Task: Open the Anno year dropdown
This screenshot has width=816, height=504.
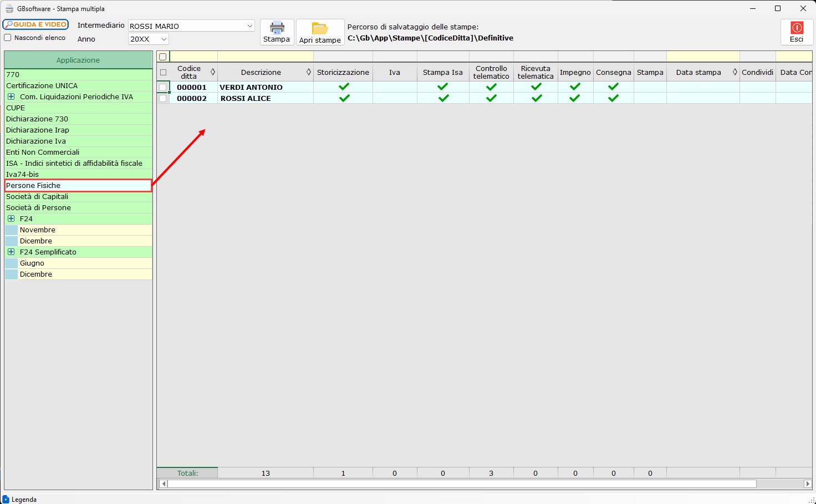Action: pos(164,39)
